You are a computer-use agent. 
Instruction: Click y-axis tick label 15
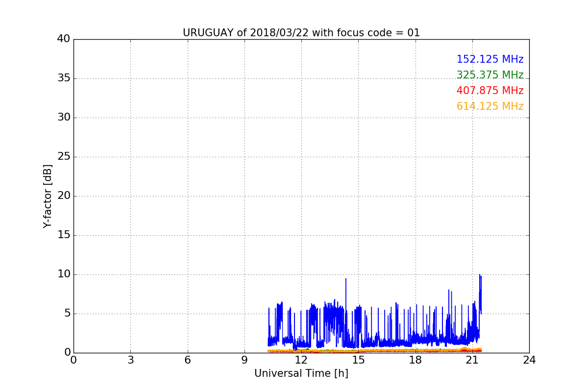click(64, 235)
